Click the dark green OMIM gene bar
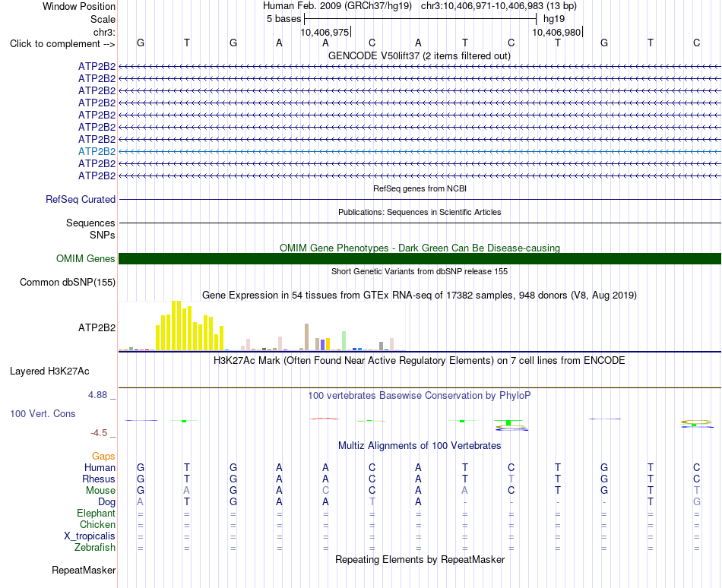This screenshot has width=722, height=588. coord(420,258)
